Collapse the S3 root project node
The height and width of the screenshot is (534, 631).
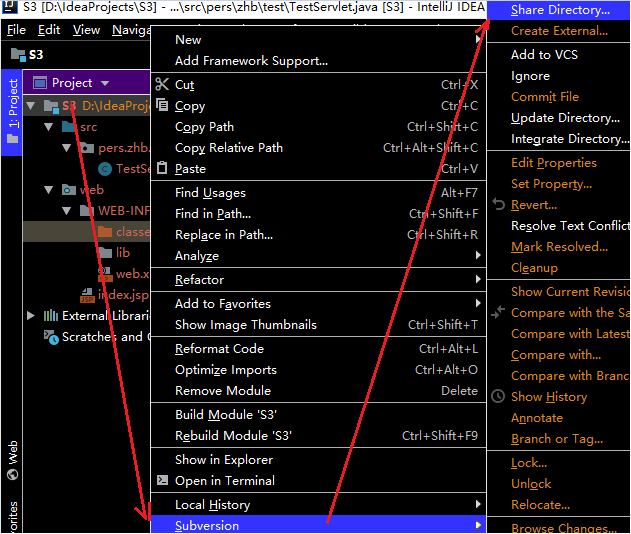tap(31, 106)
